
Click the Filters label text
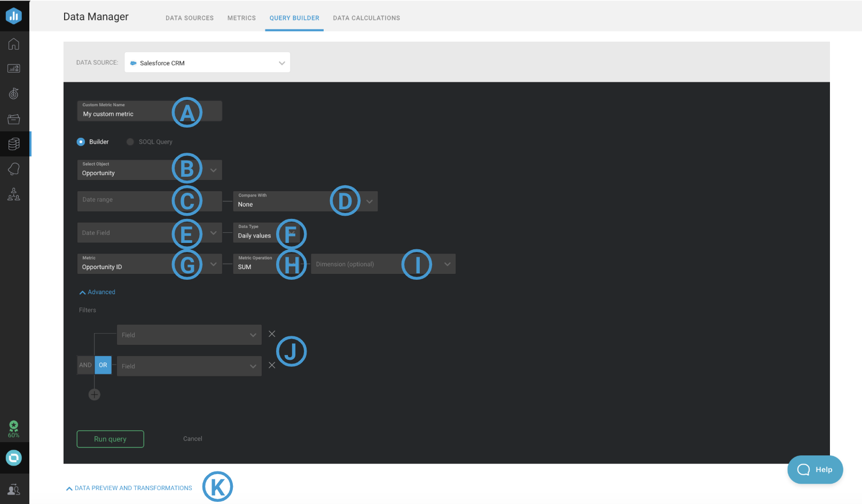pyautogui.click(x=88, y=310)
